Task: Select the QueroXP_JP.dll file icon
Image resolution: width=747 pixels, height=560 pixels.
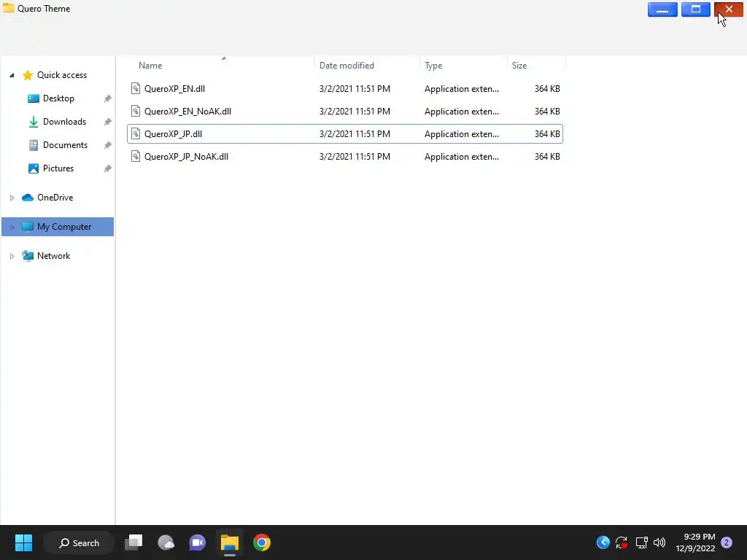Action: [136, 134]
